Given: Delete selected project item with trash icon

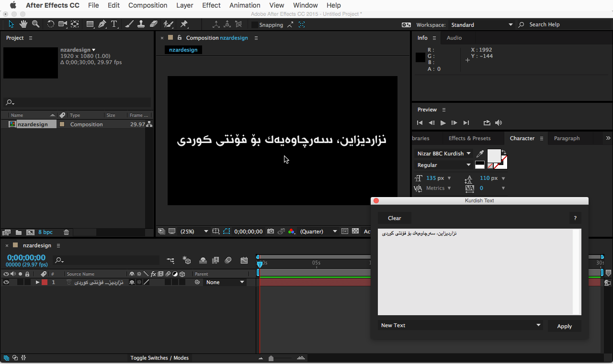Looking at the screenshot, I should coord(66,232).
